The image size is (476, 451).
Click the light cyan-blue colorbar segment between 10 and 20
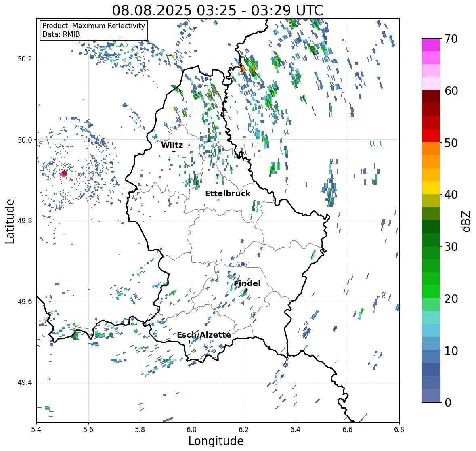coord(431,331)
